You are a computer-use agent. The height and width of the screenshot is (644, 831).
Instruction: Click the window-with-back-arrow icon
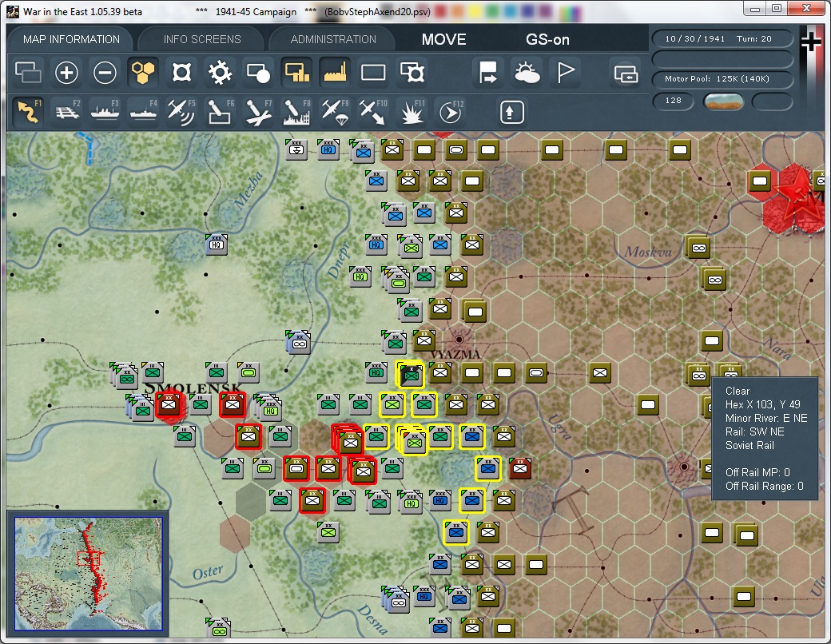click(626, 74)
